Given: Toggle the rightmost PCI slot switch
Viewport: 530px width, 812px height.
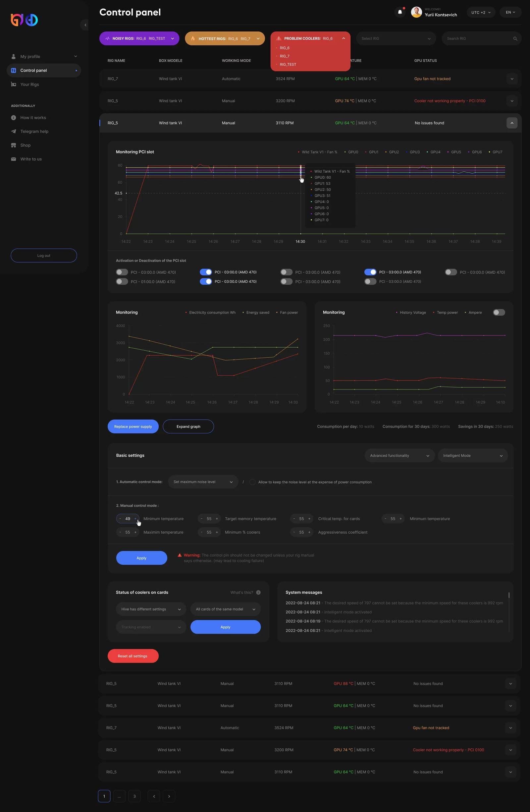Looking at the screenshot, I should tap(451, 272).
